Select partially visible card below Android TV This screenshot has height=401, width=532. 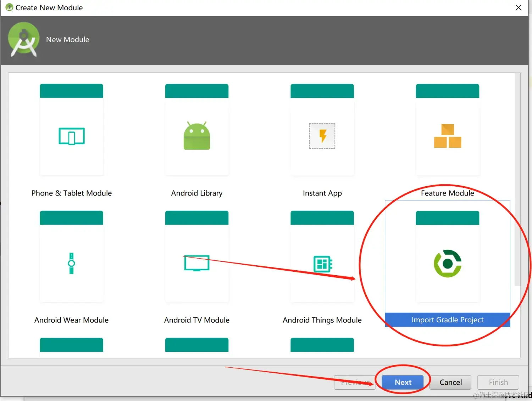tap(197, 345)
